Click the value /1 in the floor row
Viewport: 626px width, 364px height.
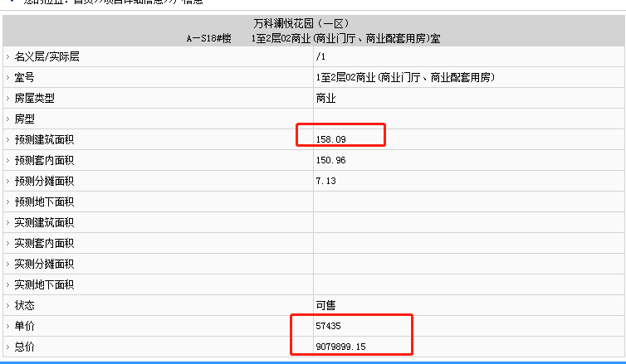tap(320, 56)
